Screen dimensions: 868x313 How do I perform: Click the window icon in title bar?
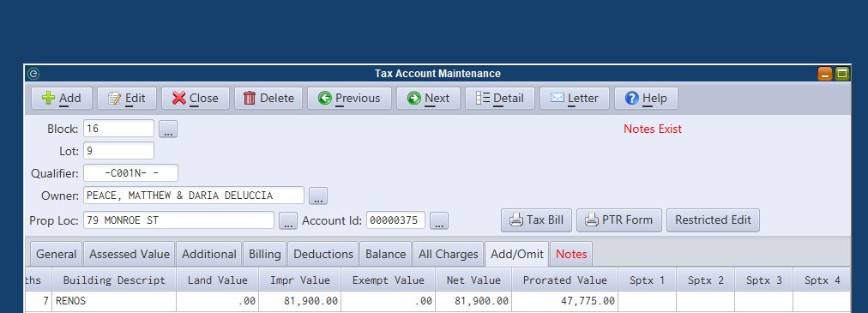coord(33,74)
